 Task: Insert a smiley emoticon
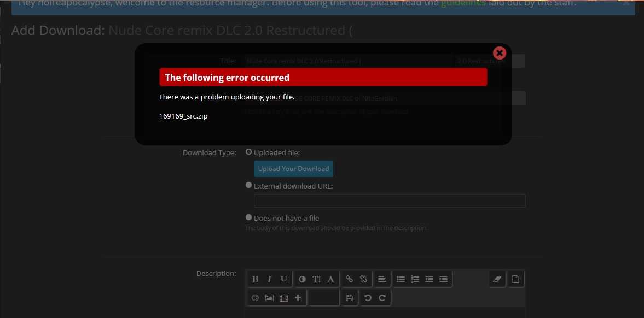[x=255, y=298]
